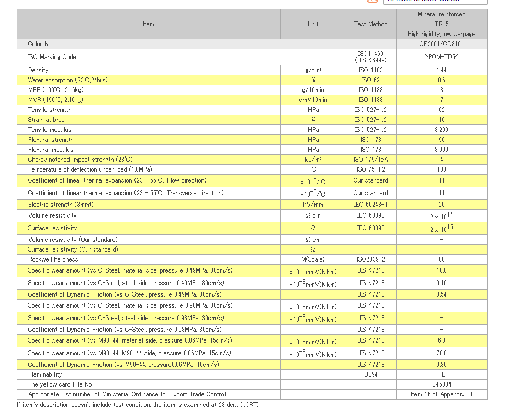
Task: Click the thermal expansion "Flow direction" row label
Action: tap(117, 180)
